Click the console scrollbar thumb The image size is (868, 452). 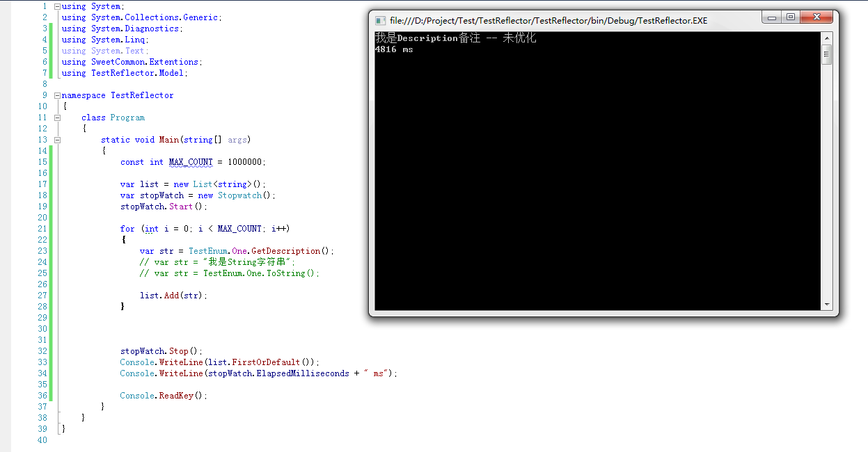(x=827, y=54)
